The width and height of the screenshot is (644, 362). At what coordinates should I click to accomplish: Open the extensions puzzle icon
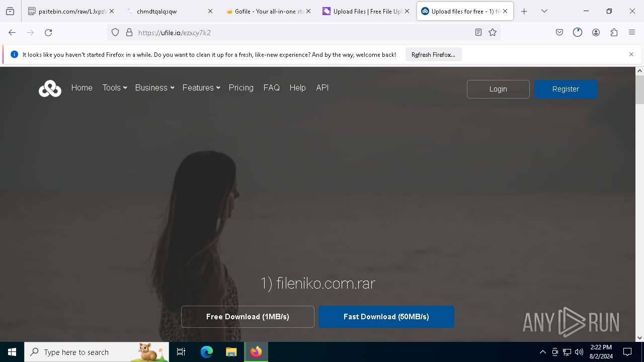pyautogui.click(x=614, y=33)
